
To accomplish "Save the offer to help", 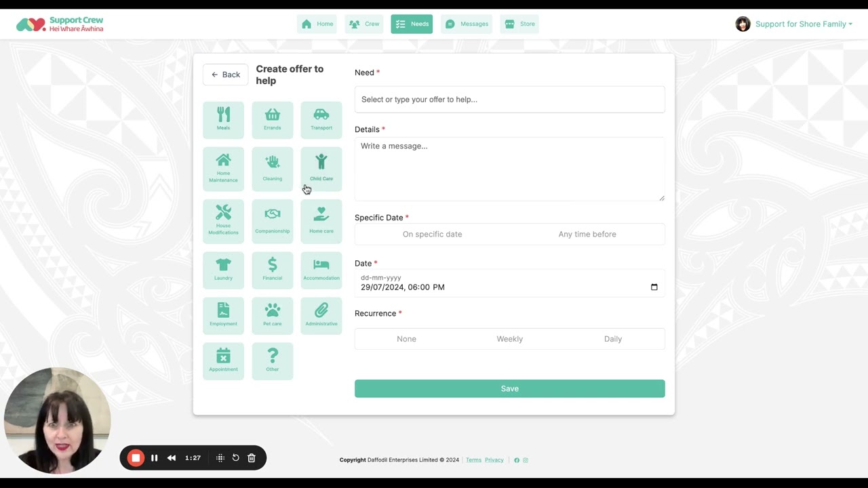I will (x=509, y=388).
